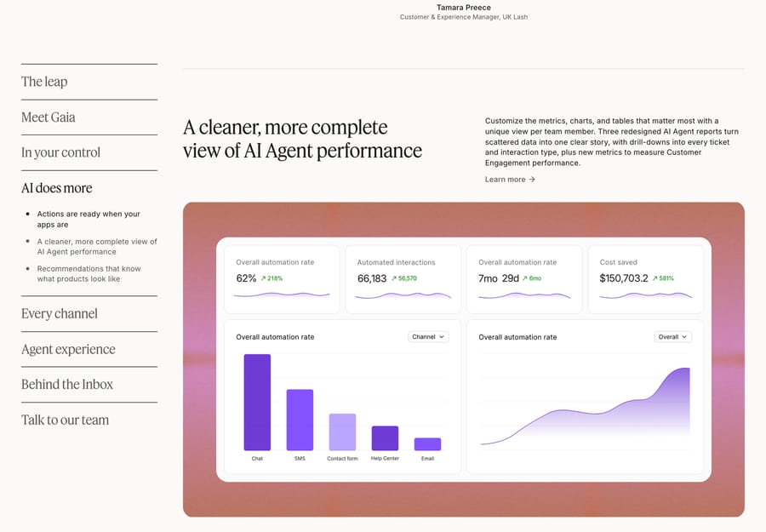766x532 pixels.
Task: Select the SMS bar in chart
Action: pos(300,420)
